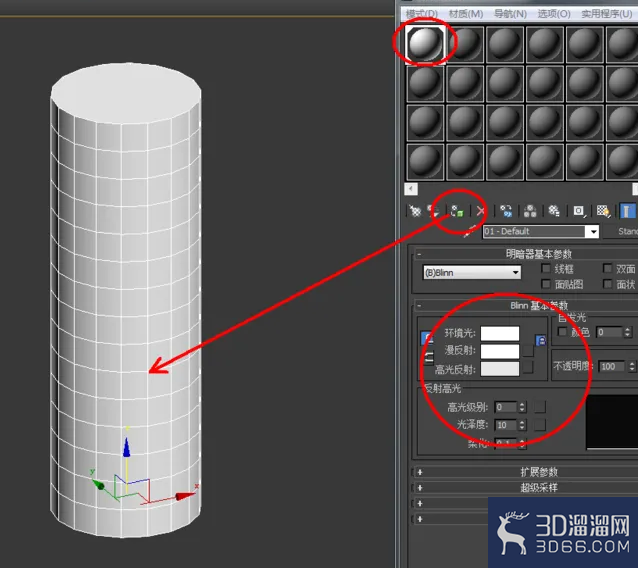Click the 光泽度 value field showing 10

(x=506, y=425)
